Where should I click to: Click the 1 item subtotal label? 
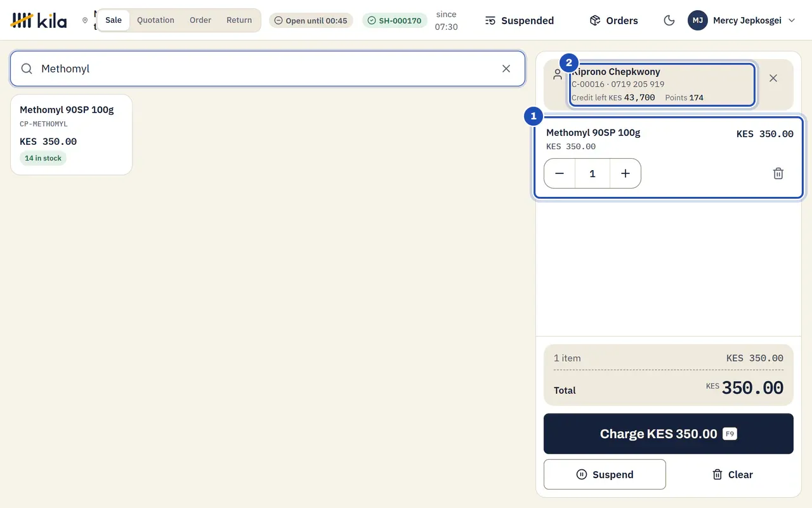click(x=567, y=358)
